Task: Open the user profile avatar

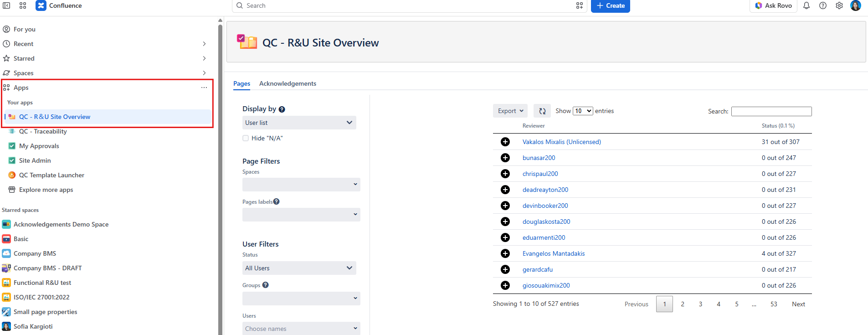Action: click(856, 5)
